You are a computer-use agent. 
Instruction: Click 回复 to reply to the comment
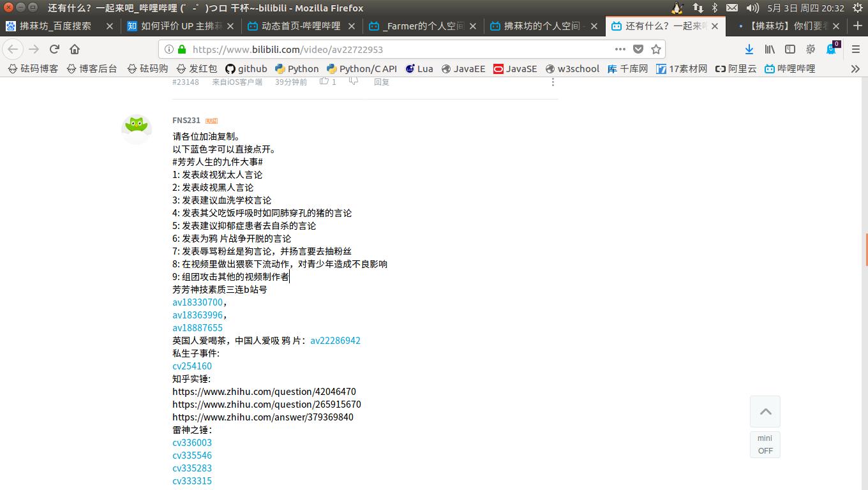tap(382, 82)
